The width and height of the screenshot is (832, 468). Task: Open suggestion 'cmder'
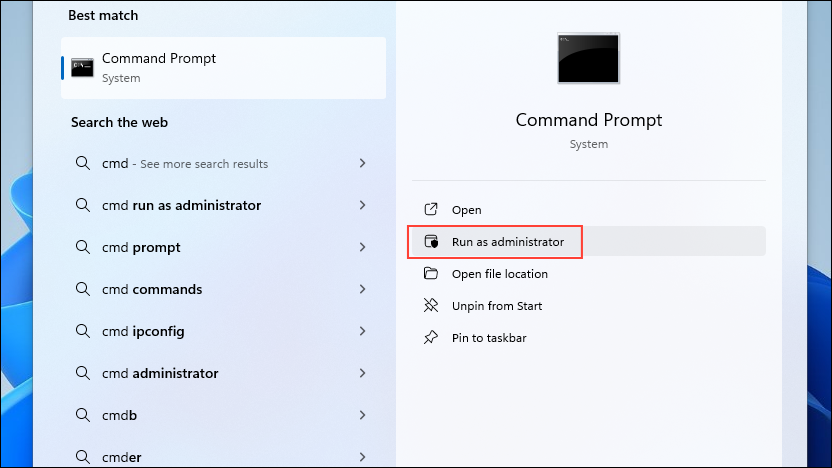coord(223,456)
